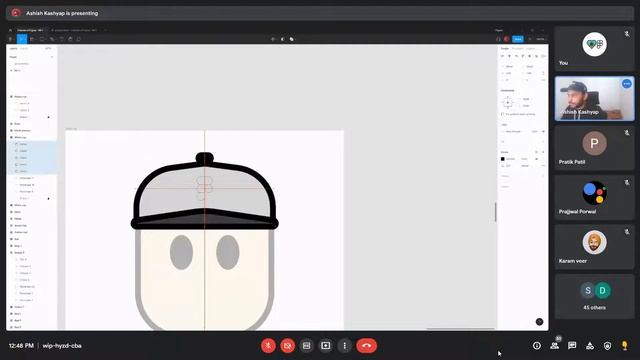Switch to the Design tab

[x=505, y=49]
